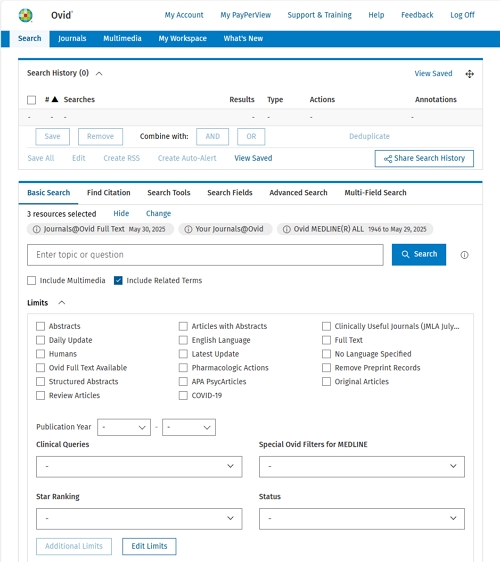This screenshot has height=562, width=500.
Task: Select the Search main tab
Action: coord(29,38)
